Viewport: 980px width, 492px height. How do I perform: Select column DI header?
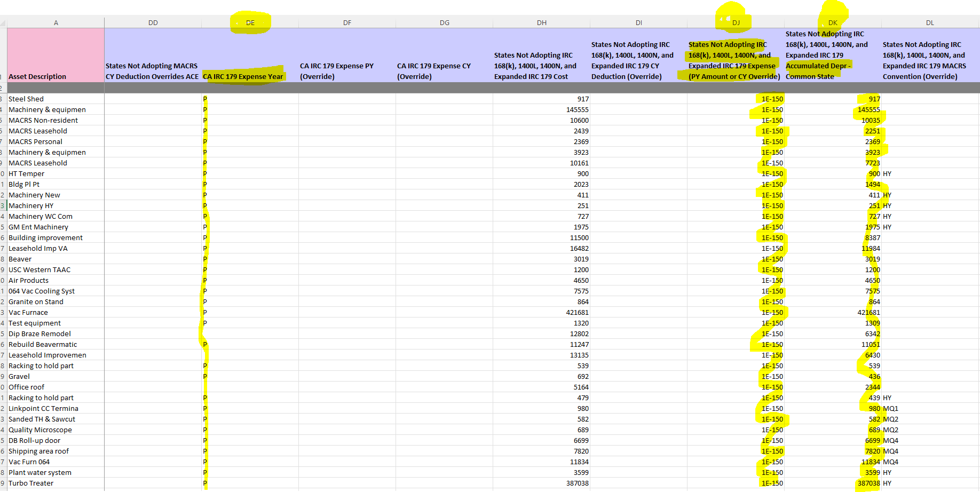click(x=638, y=23)
